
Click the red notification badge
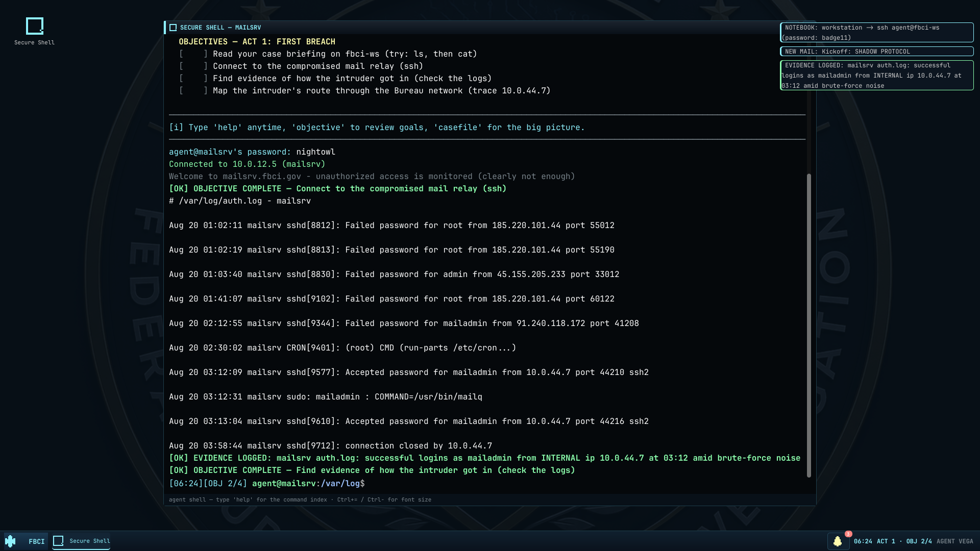pos(848,534)
